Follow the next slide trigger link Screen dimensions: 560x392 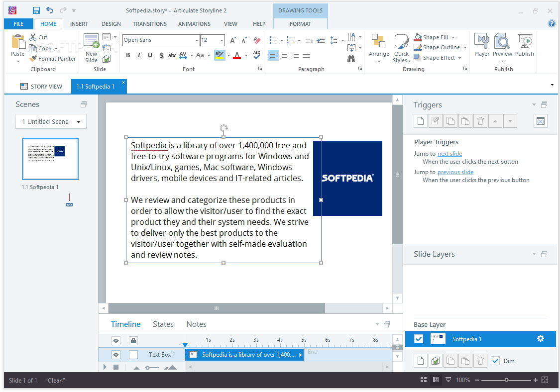pos(449,154)
